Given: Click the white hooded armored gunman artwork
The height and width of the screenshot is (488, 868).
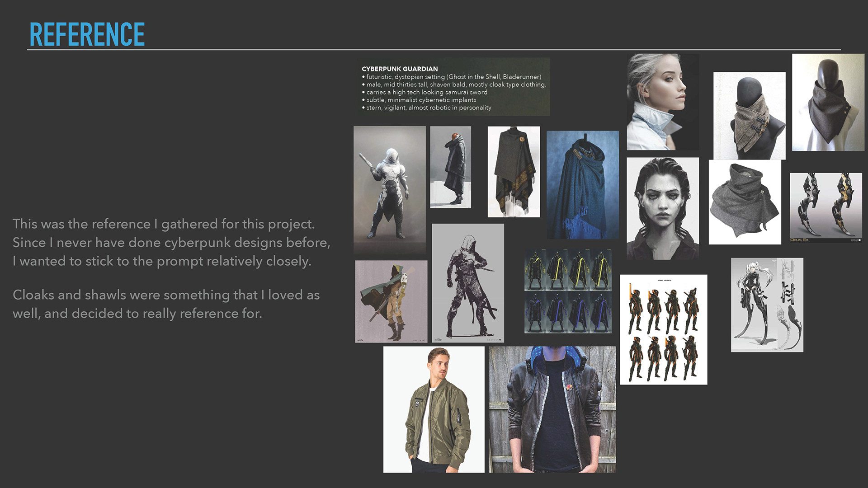Looking at the screenshot, I should pyautogui.click(x=390, y=190).
